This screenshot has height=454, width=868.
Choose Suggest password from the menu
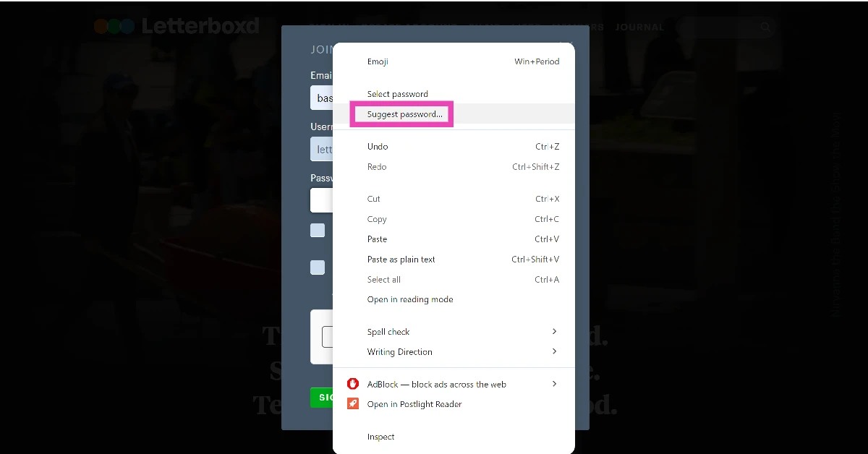click(404, 113)
